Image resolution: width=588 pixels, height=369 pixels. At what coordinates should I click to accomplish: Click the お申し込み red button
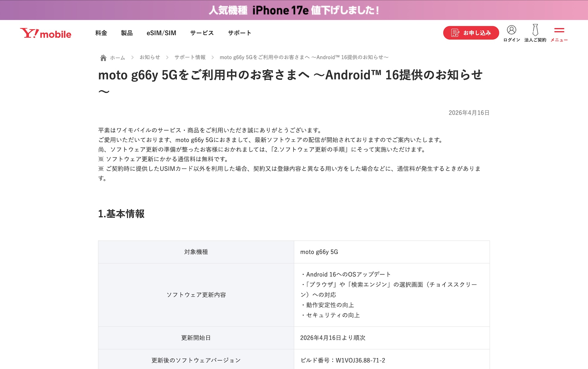pyautogui.click(x=471, y=33)
